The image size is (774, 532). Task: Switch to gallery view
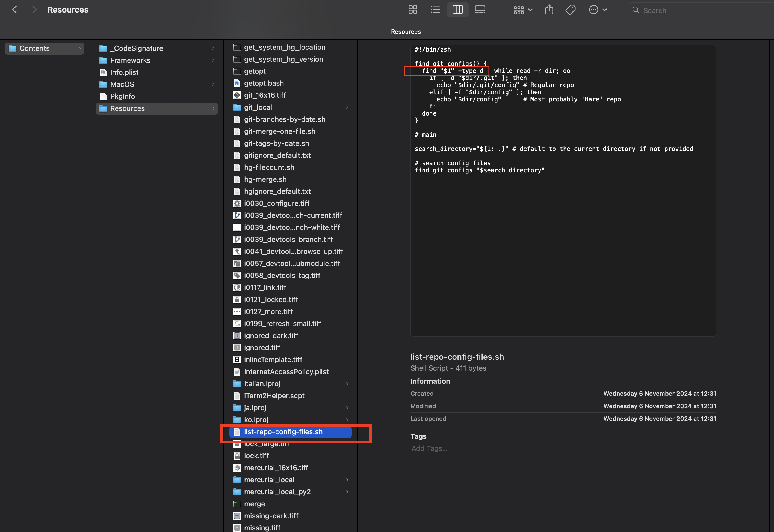(x=480, y=10)
